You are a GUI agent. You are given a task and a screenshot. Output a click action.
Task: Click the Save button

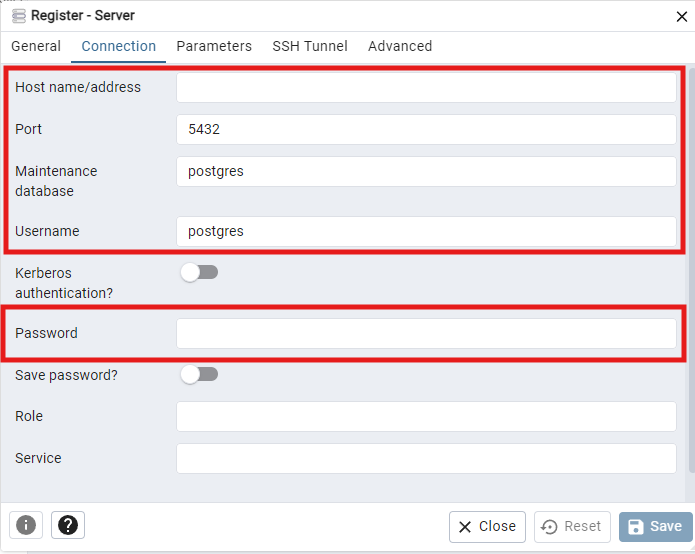656,527
